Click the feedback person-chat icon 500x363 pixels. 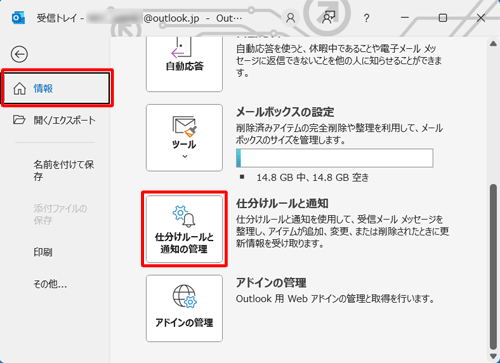pos(328,18)
